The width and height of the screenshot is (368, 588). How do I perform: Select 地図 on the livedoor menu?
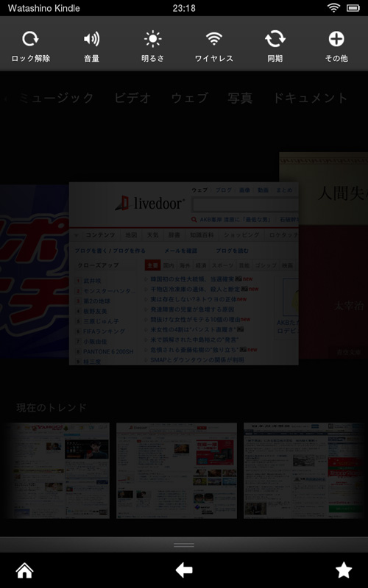(131, 235)
